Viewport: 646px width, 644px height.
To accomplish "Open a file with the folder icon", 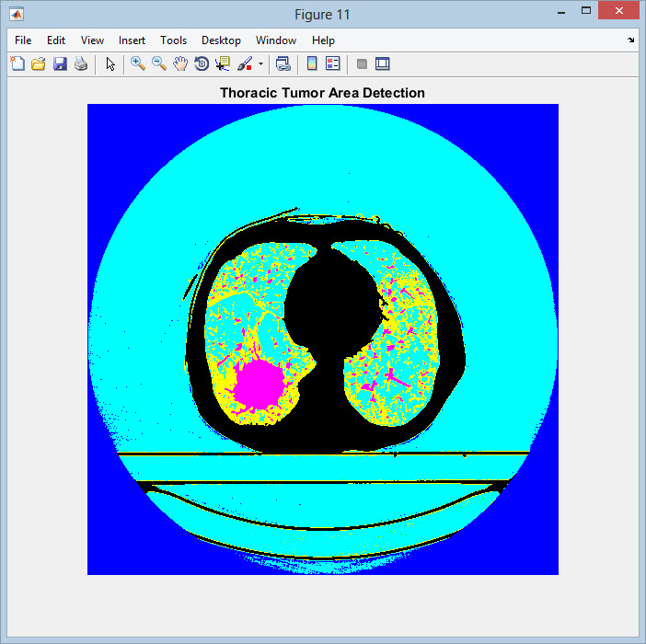I will coord(39,63).
